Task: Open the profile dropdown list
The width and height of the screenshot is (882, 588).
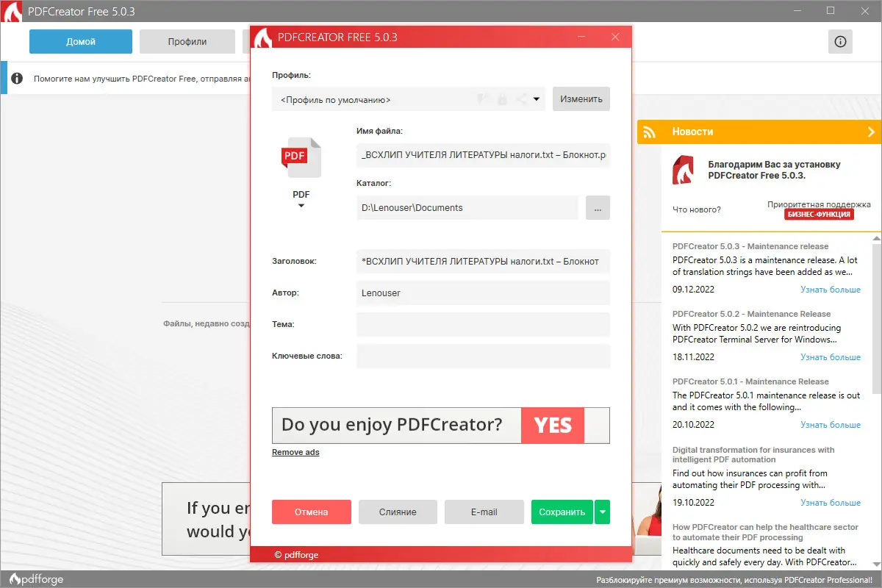Action: pos(537,99)
